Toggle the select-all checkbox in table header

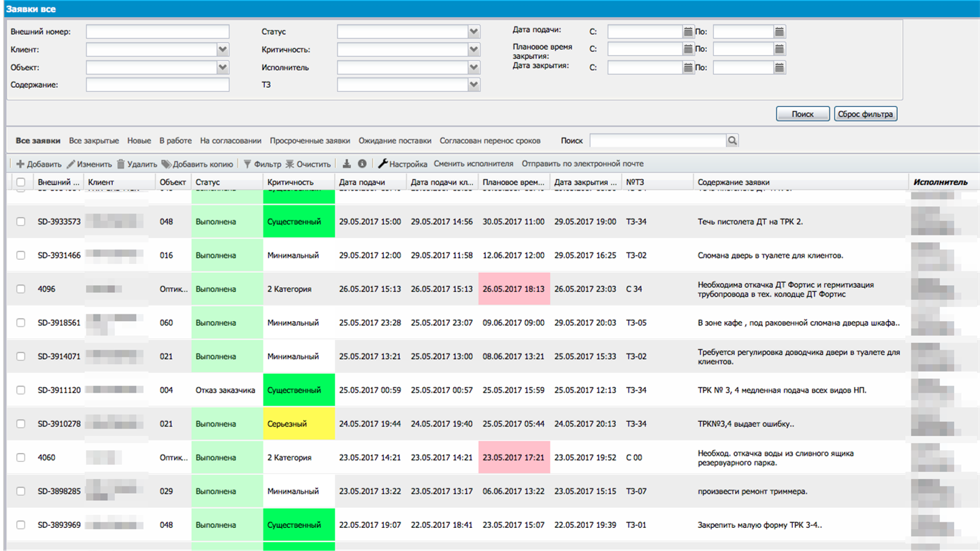coord(20,182)
